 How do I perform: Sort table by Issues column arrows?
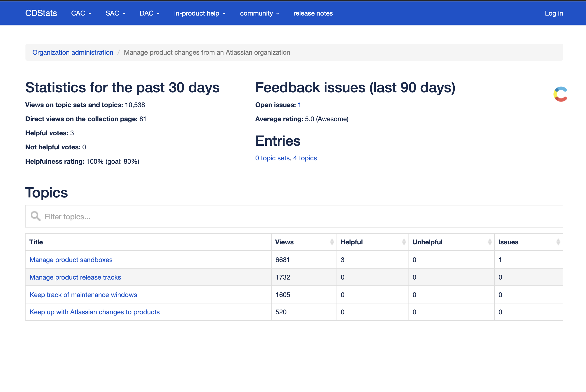point(558,242)
